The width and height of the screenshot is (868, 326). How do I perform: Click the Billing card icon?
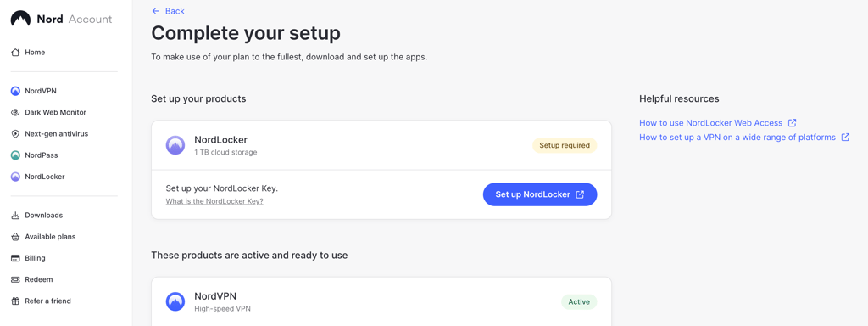click(x=15, y=258)
